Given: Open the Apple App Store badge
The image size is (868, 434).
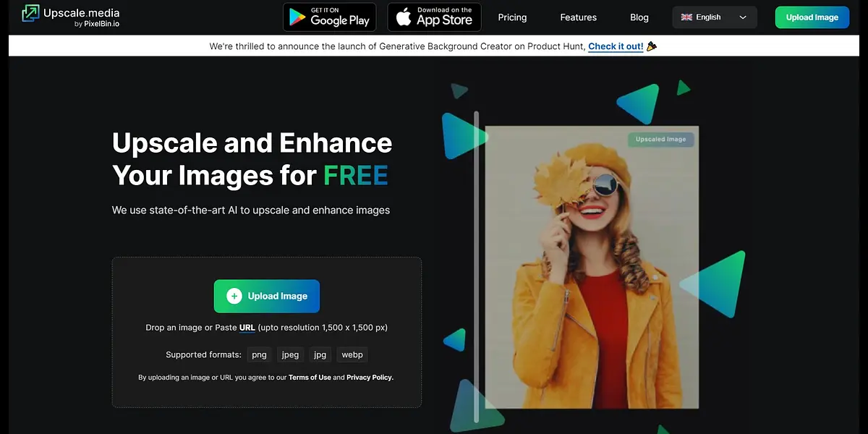Looking at the screenshot, I should tap(435, 17).
